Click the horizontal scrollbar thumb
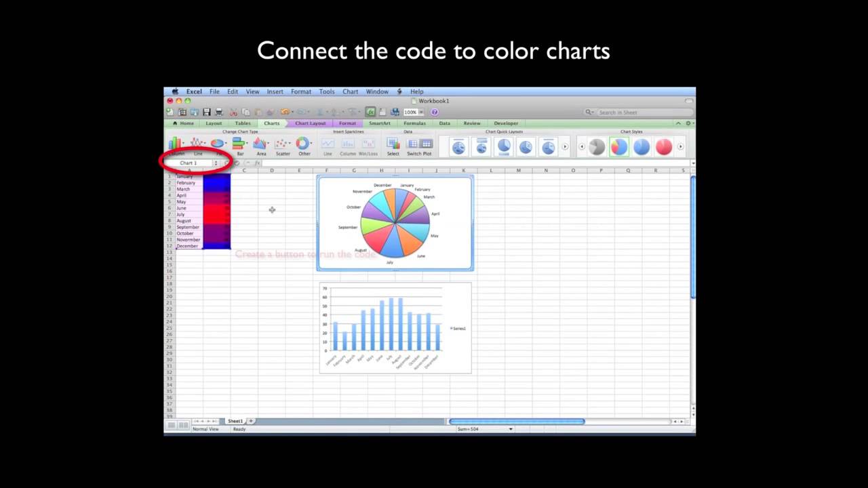Image resolution: width=868 pixels, height=488 pixels. pyautogui.click(x=517, y=422)
